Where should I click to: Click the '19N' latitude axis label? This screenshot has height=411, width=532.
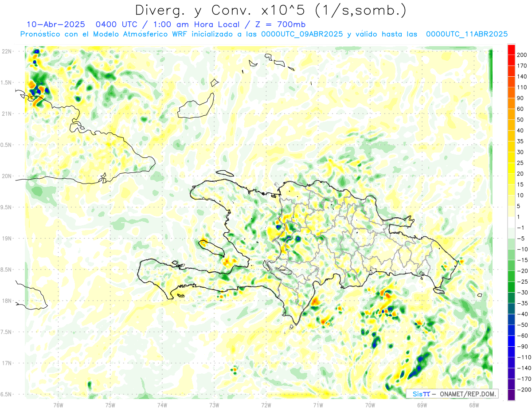coord(7,239)
